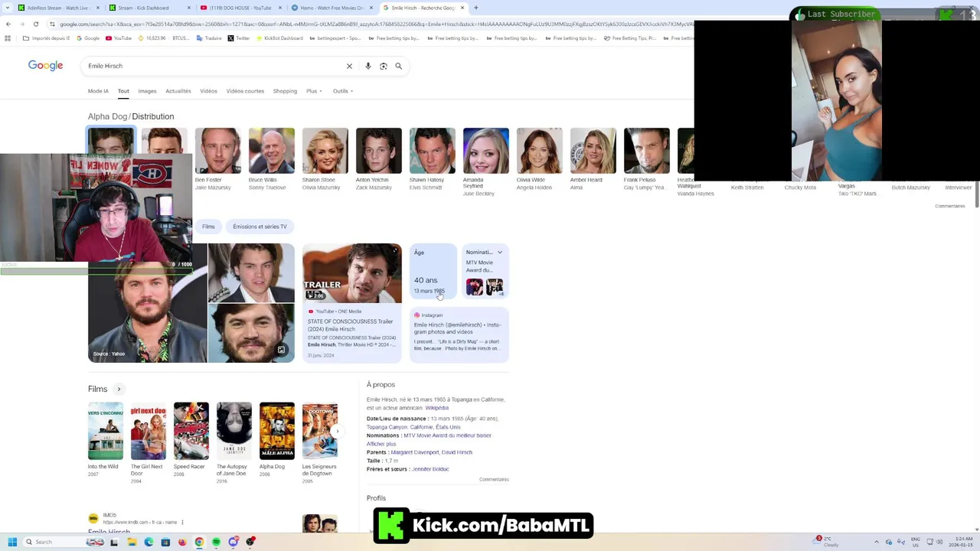Reload the current page
The height and width of the screenshot is (551, 980).
pyautogui.click(x=34, y=24)
